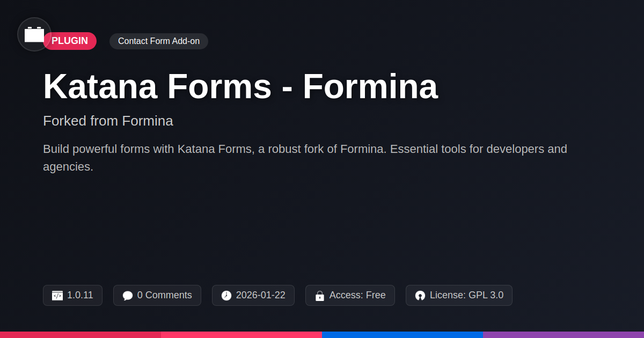This screenshot has width=644, height=338.
Task: Click the Access: Free label
Action: click(x=357, y=295)
